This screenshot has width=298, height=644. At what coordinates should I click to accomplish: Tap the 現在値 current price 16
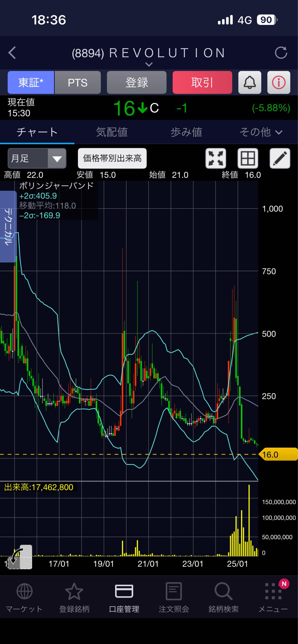click(x=124, y=108)
